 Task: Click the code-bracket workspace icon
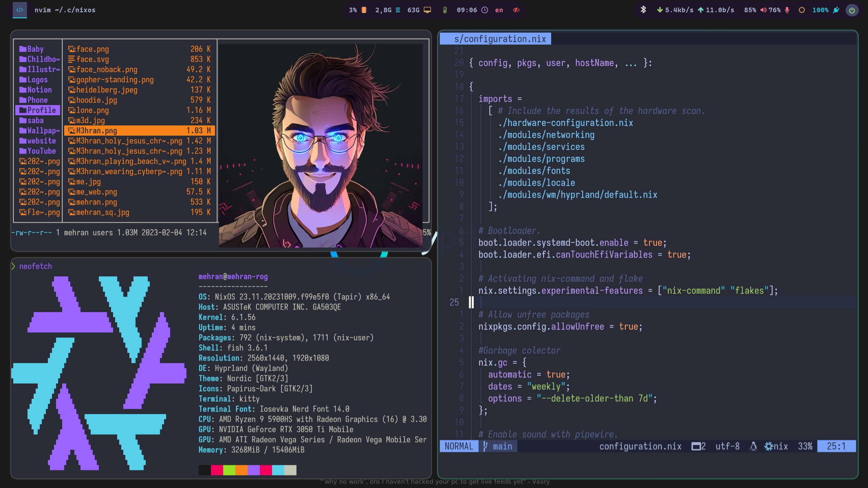[20, 10]
